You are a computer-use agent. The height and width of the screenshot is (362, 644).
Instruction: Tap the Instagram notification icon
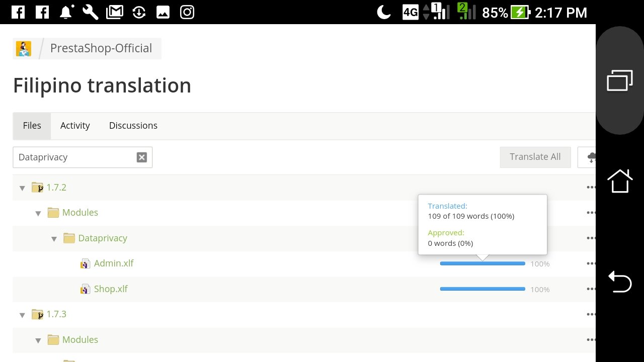click(x=187, y=12)
